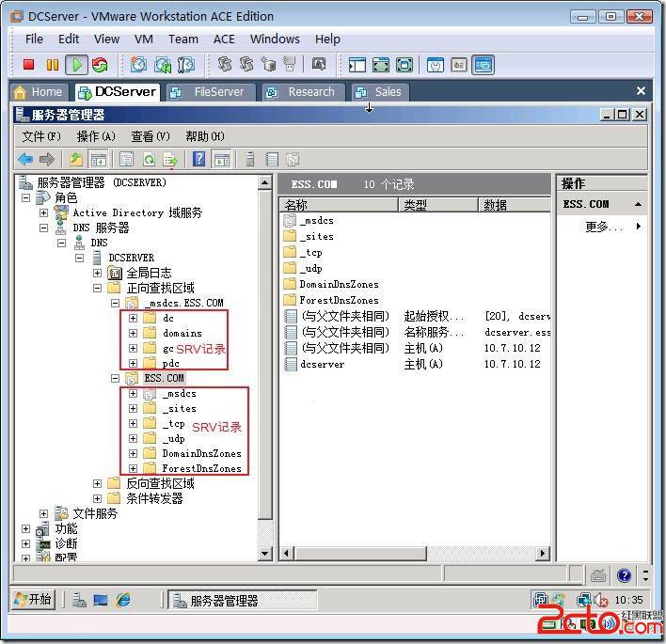Expand the 全局日志 node
Viewport: 666px width, 644px height.
point(97,273)
